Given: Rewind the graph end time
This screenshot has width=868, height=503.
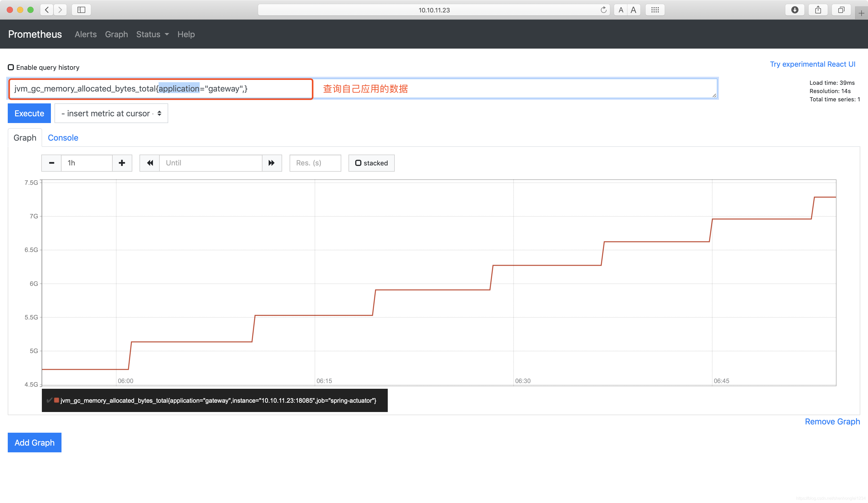Looking at the screenshot, I should (150, 163).
